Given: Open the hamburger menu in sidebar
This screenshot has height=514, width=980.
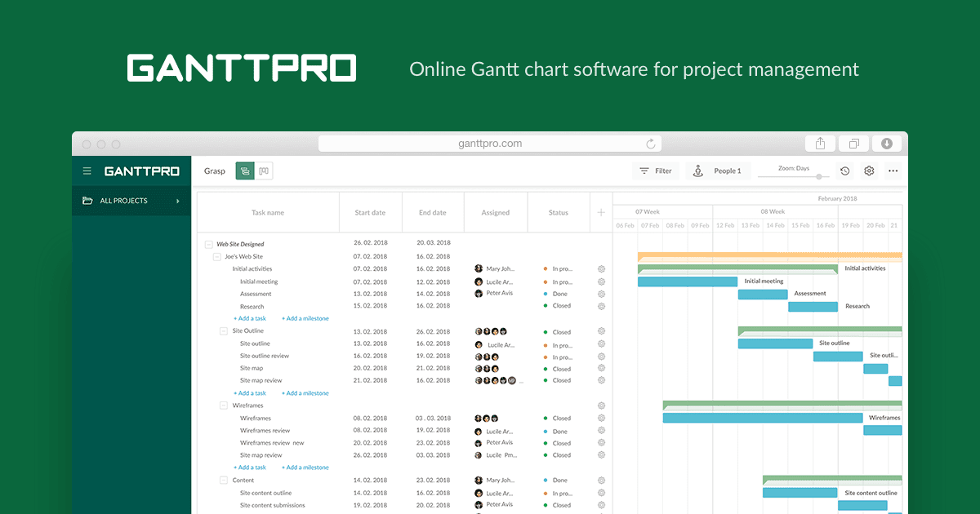Looking at the screenshot, I should [x=87, y=171].
